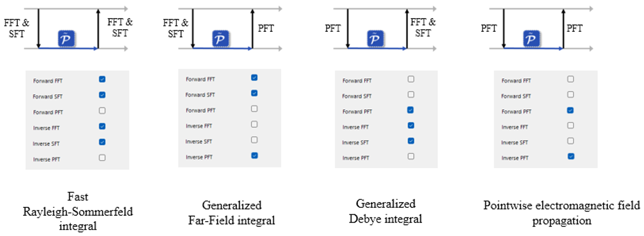Disable Inverse FFT in the Generalized Debye panel
This screenshot has height=236, width=644.
click(x=410, y=126)
